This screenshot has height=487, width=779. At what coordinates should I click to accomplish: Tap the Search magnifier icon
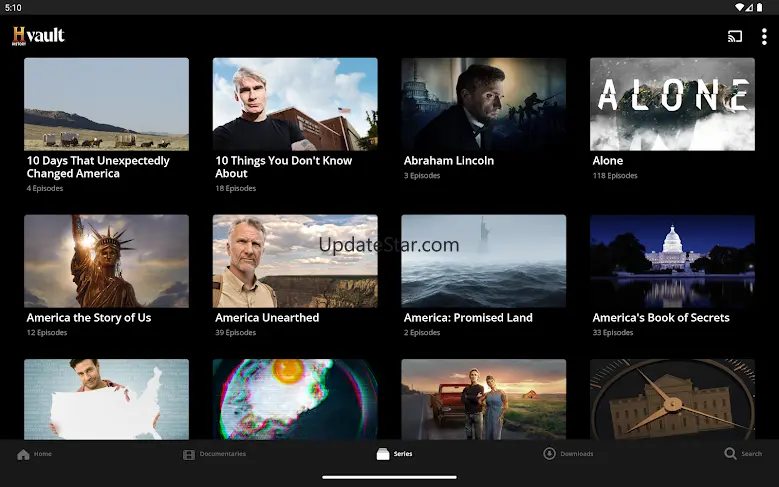pos(730,454)
